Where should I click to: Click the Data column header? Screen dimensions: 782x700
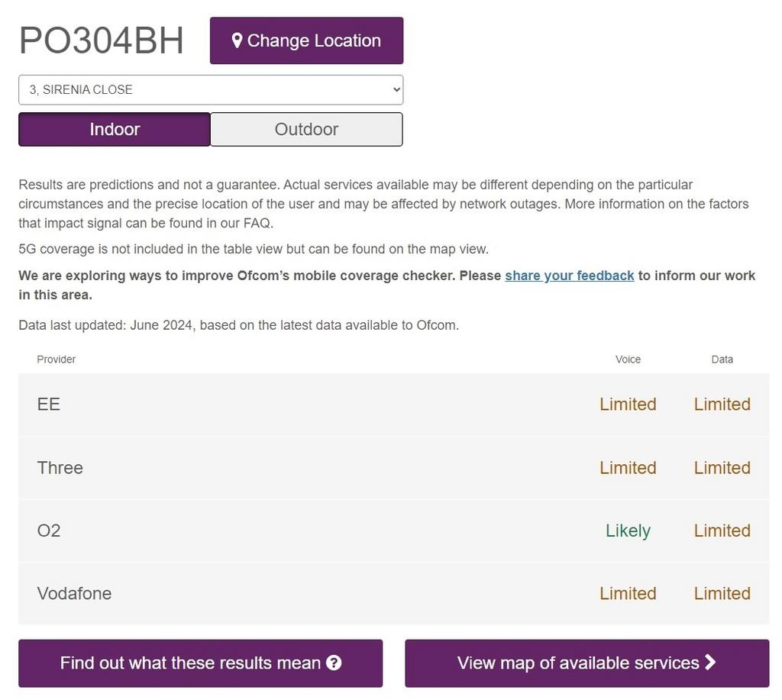pos(722,360)
